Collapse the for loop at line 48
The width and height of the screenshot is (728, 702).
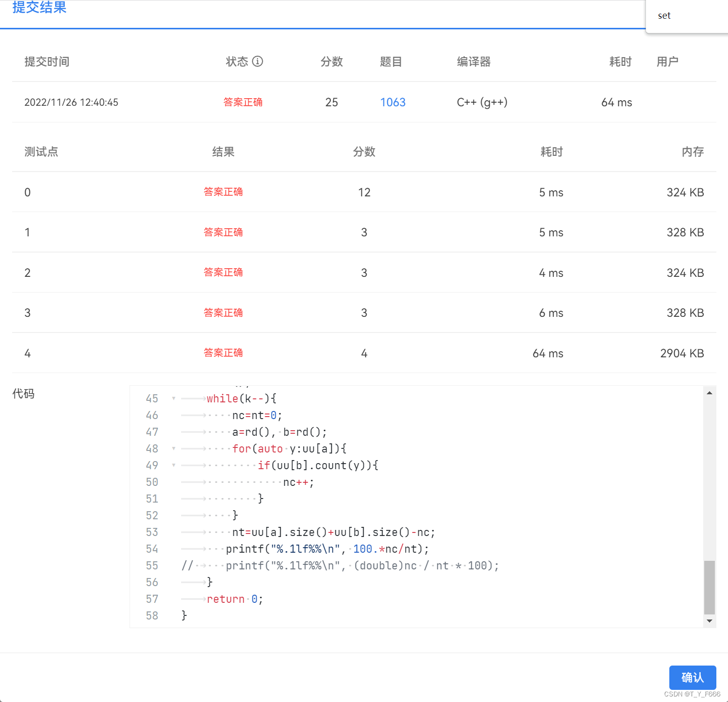pos(174,448)
